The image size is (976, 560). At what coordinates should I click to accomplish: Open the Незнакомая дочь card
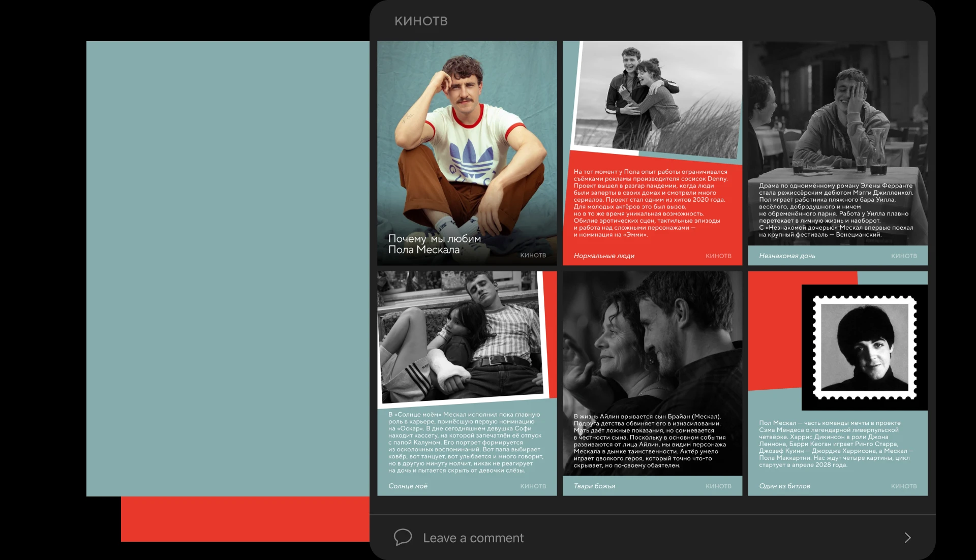click(838, 153)
